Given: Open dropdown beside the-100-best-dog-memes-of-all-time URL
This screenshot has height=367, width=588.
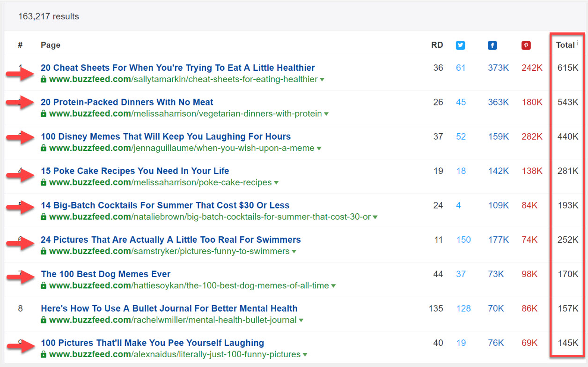Looking at the screenshot, I should point(333,286).
